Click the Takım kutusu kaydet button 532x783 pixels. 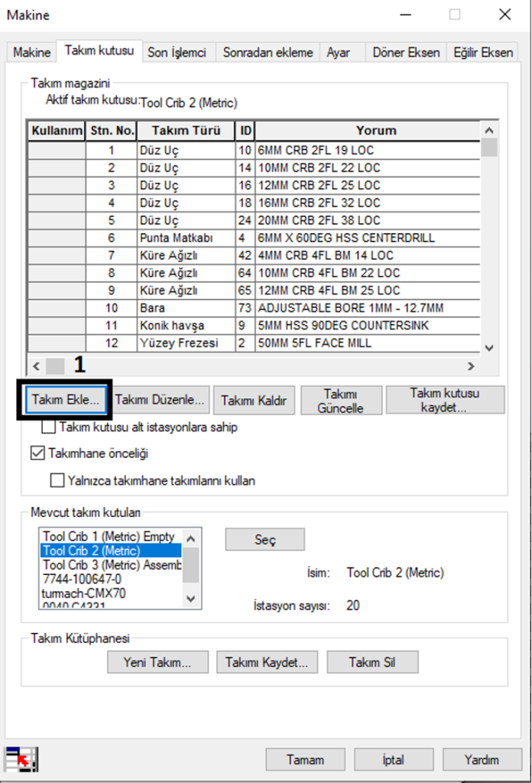pyautogui.click(x=445, y=400)
